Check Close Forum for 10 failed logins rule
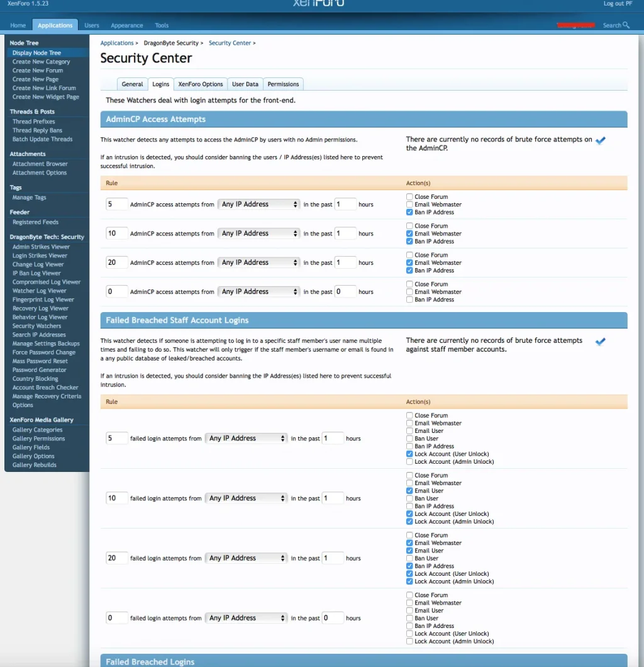Viewport: 644px width, 667px height. coord(409,475)
